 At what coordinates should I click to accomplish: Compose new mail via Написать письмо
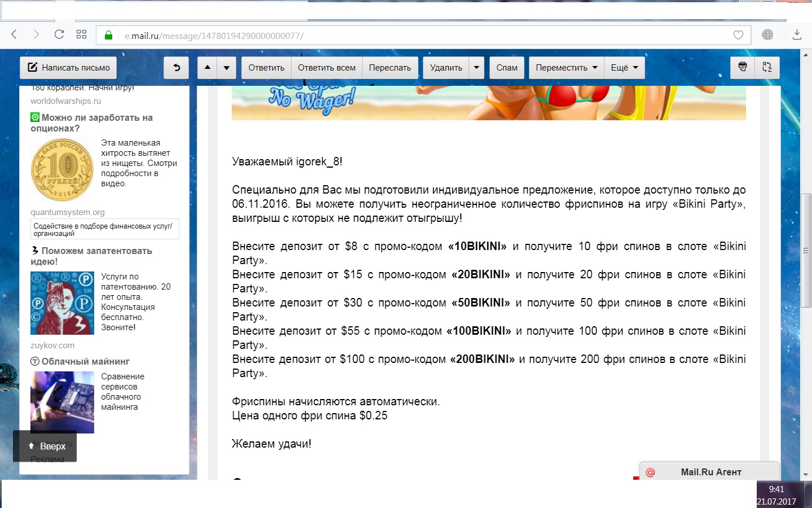tap(68, 68)
